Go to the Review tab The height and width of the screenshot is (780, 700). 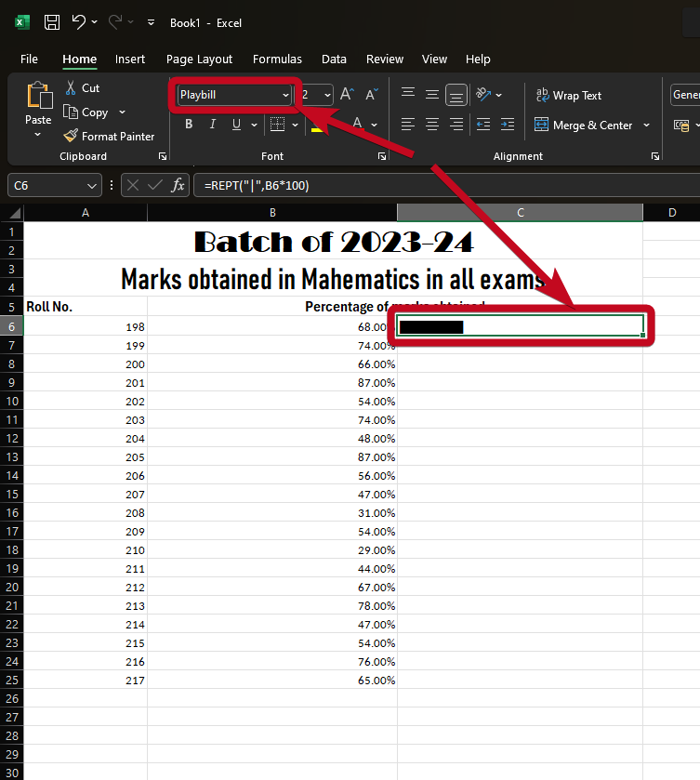coord(385,59)
